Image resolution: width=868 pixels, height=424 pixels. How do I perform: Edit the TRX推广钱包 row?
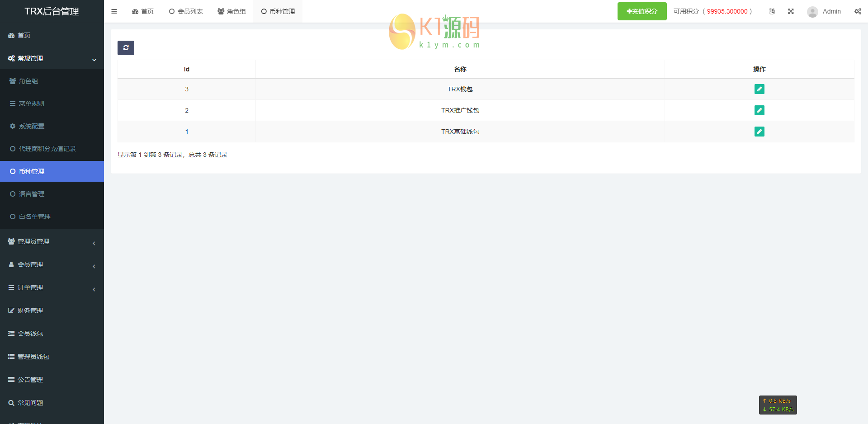coord(759,110)
